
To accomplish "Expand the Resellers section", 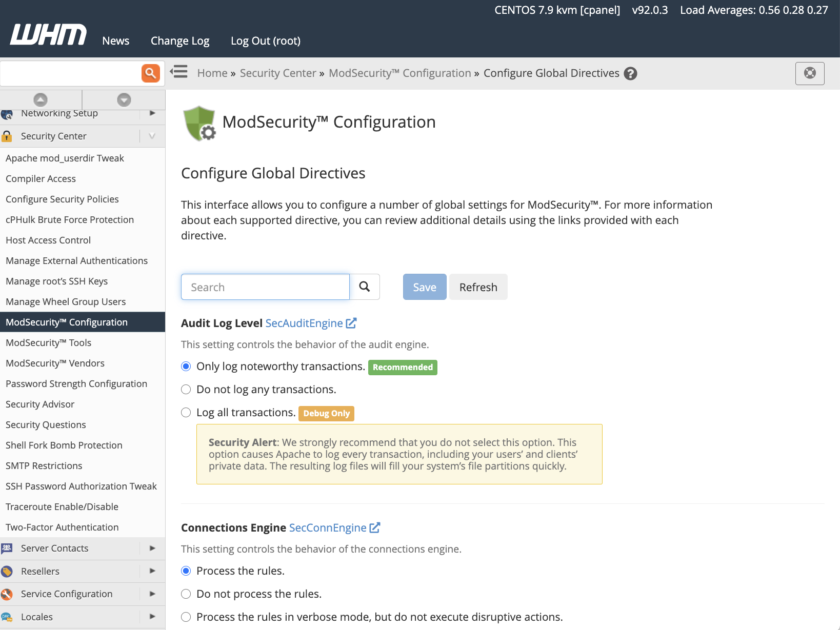I will (x=152, y=571).
